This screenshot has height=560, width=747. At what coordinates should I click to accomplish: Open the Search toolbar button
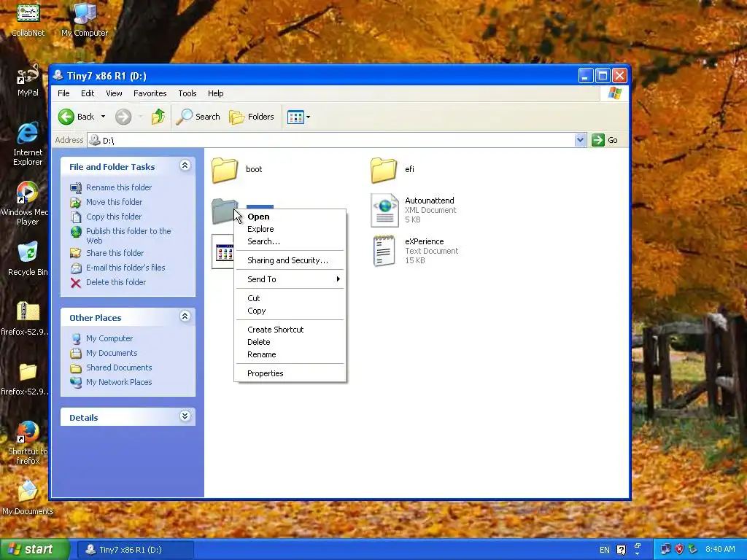pos(198,117)
